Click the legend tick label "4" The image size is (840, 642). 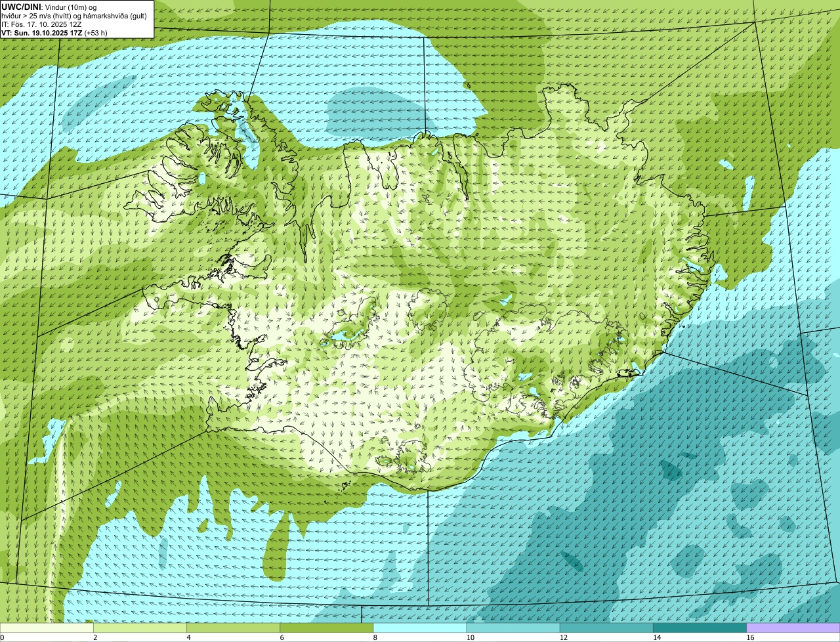pyautogui.click(x=188, y=637)
